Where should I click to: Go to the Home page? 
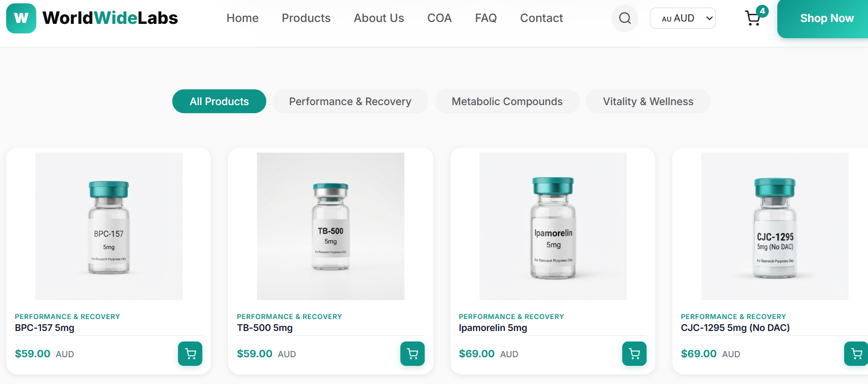242,18
